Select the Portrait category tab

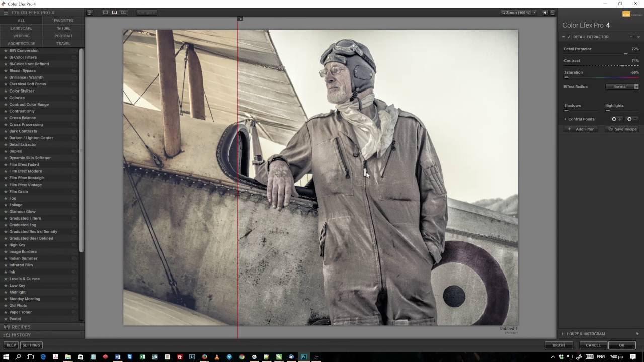[63, 36]
